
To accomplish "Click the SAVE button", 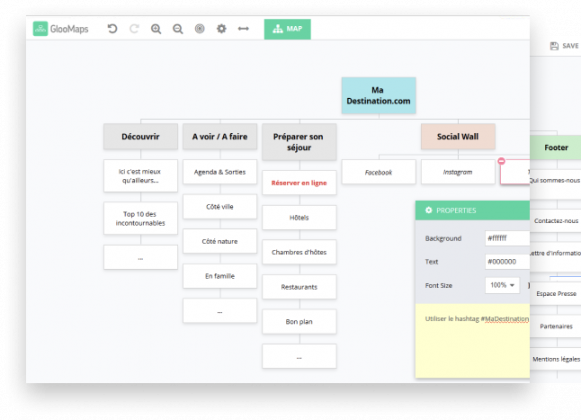I will pos(565,46).
